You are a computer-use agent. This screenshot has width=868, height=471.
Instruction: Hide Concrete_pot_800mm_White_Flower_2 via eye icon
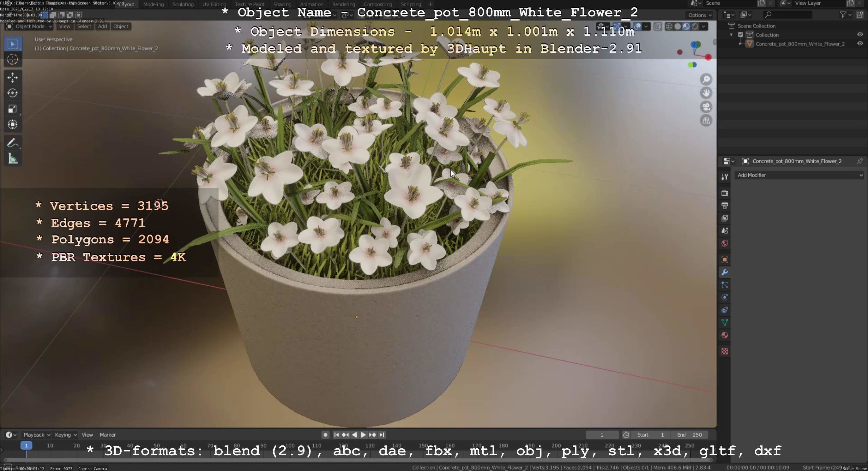tap(860, 44)
